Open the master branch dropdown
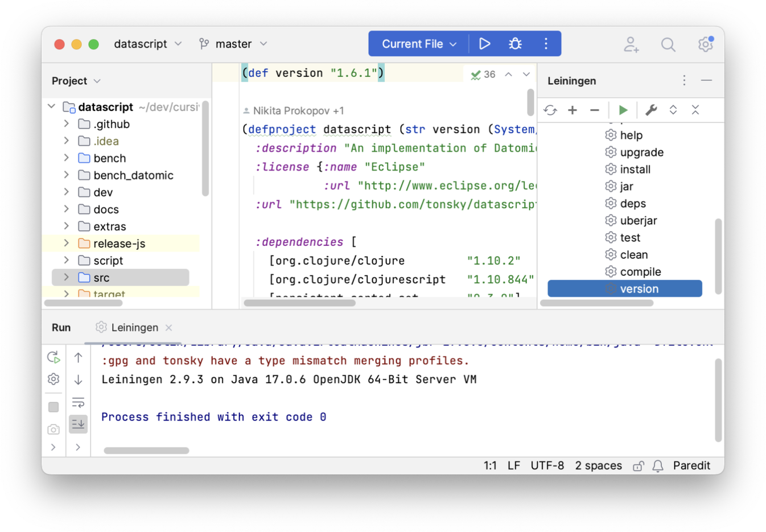The image size is (766, 532). (233, 44)
